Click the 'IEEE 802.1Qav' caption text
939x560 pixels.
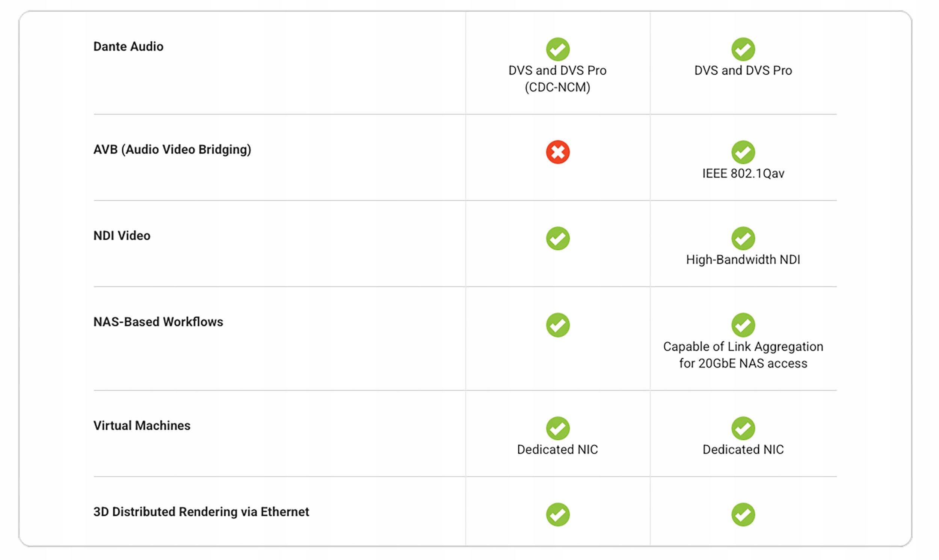(743, 173)
